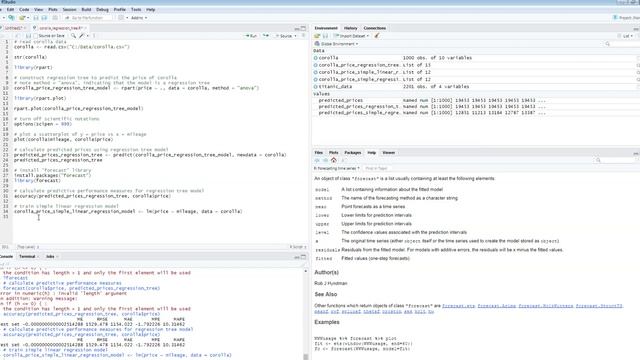Click the Help forward arrow icon
The width and height of the screenshot is (640, 360).
(x=325, y=160)
